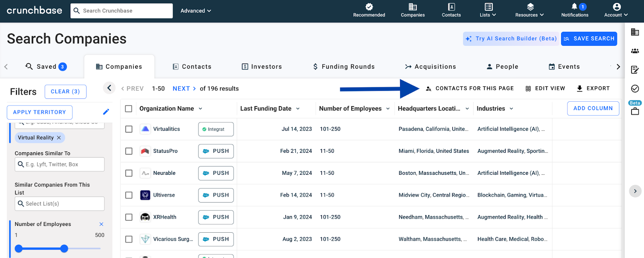Switch to the Investors tab
Viewport: 644px width, 258px height.
(262, 67)
